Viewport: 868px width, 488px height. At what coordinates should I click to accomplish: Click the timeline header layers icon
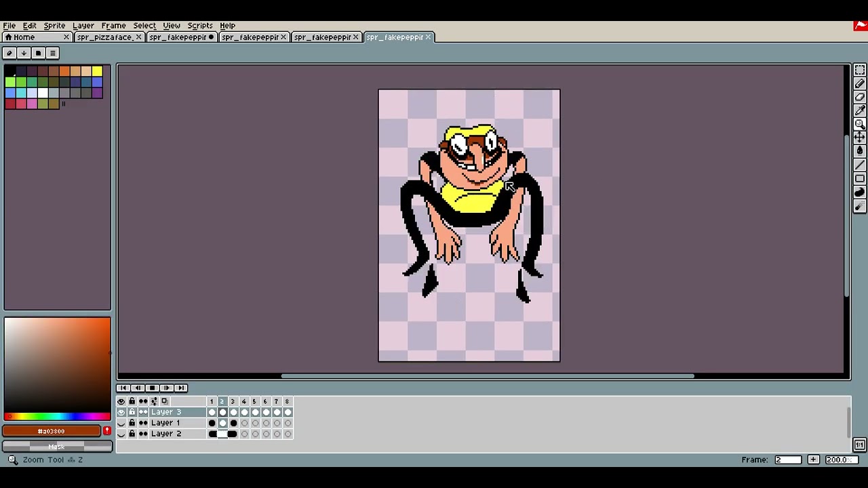click(x=164, y=401)
